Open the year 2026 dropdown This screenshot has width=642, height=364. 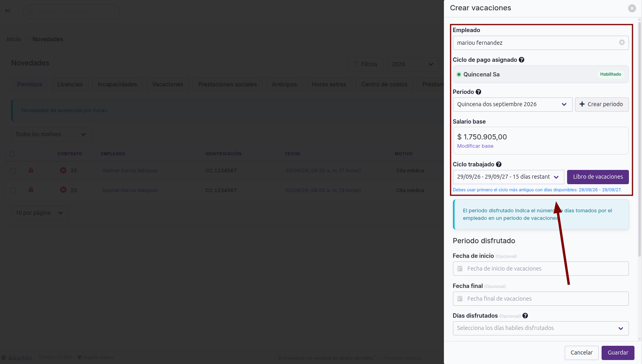(413, 64)
